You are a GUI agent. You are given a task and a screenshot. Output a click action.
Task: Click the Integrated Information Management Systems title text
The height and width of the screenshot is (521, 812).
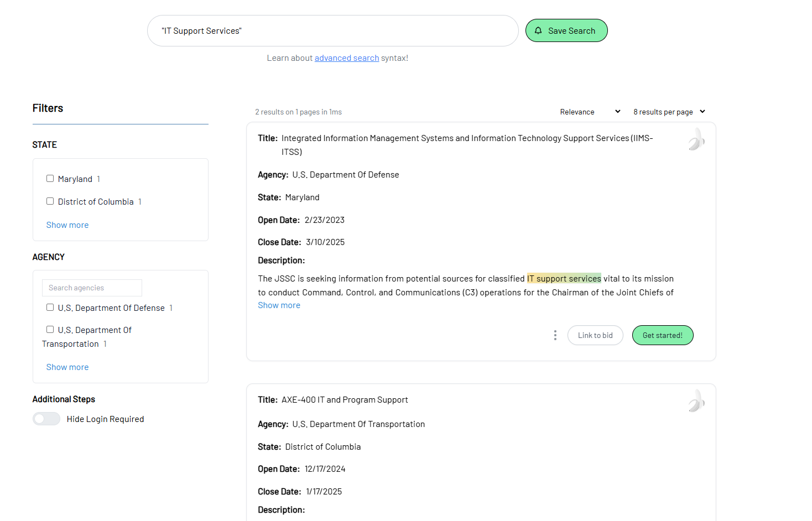(467, 145)
